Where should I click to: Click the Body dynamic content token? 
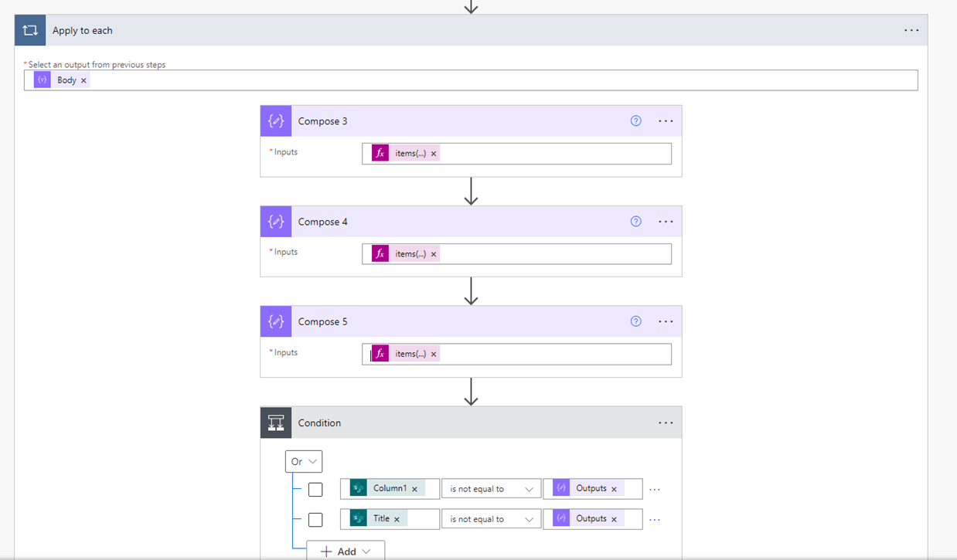[62, 80]
